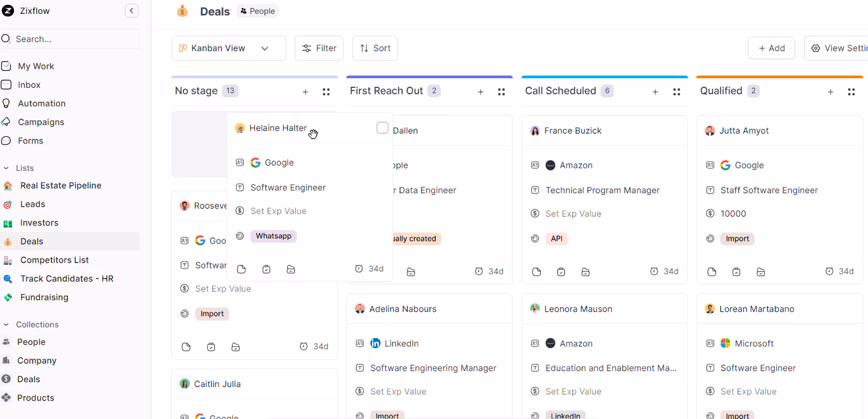Open the Kanban View dropdown
This screenshot has height=419, width=868.
[x=229, y=48]
